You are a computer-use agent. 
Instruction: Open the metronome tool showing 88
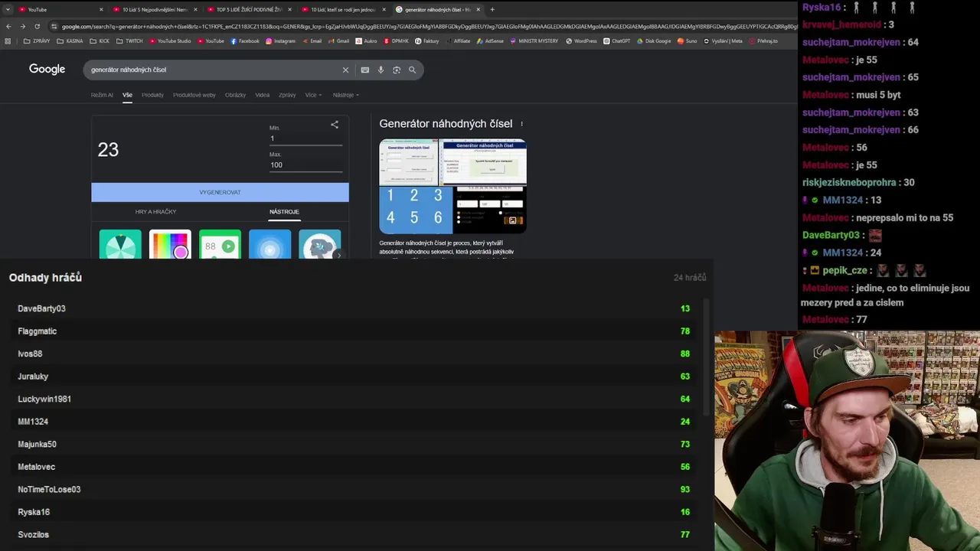[220, 245]
